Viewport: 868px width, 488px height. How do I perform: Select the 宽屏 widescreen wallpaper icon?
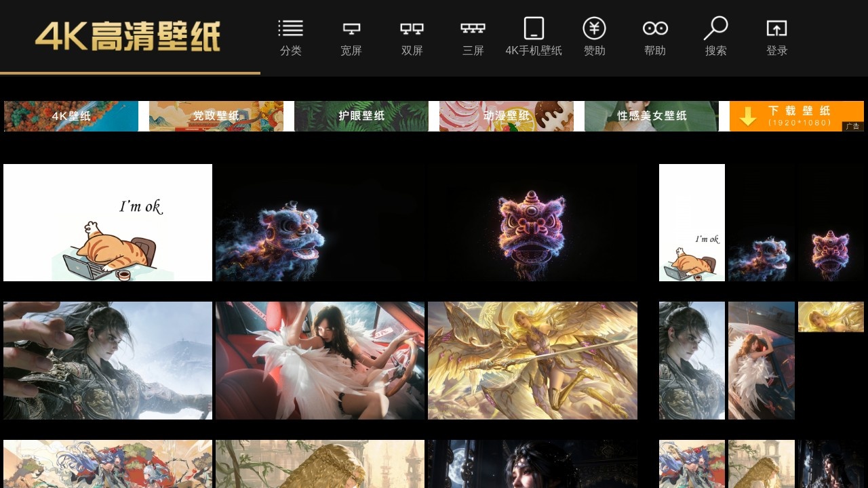(351, 36)
